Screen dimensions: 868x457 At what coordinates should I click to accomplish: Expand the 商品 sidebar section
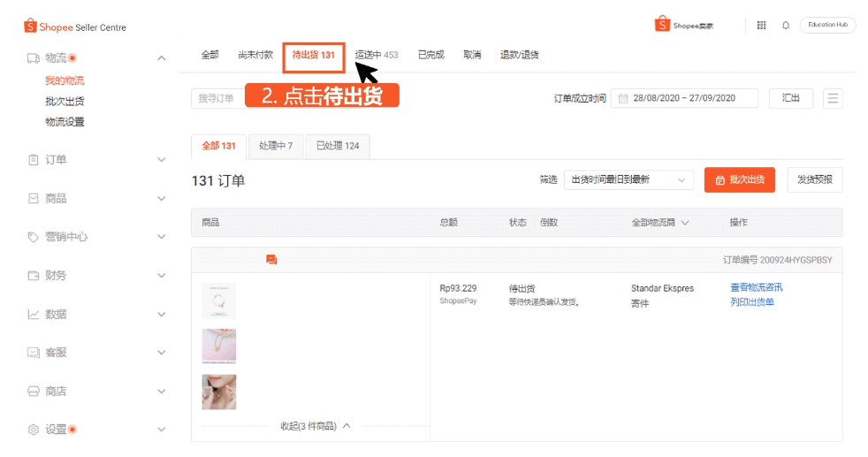[162, 199]
